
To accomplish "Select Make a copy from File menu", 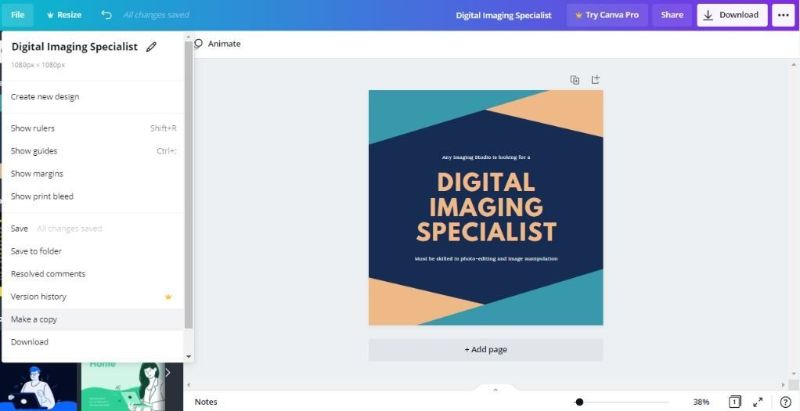I will click(x=34, y=319).
